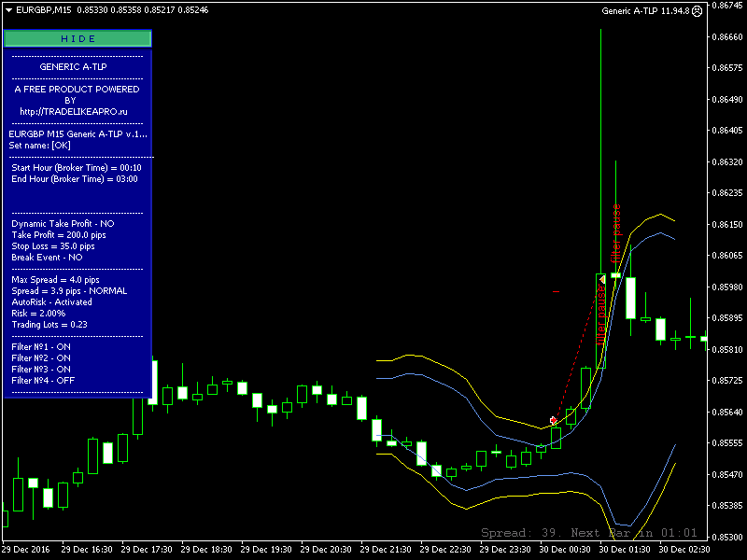The height and width of the screenshot is (560, 747).
Task: Click 'Filter №3 - ON' text
Action: pos(41,369)
